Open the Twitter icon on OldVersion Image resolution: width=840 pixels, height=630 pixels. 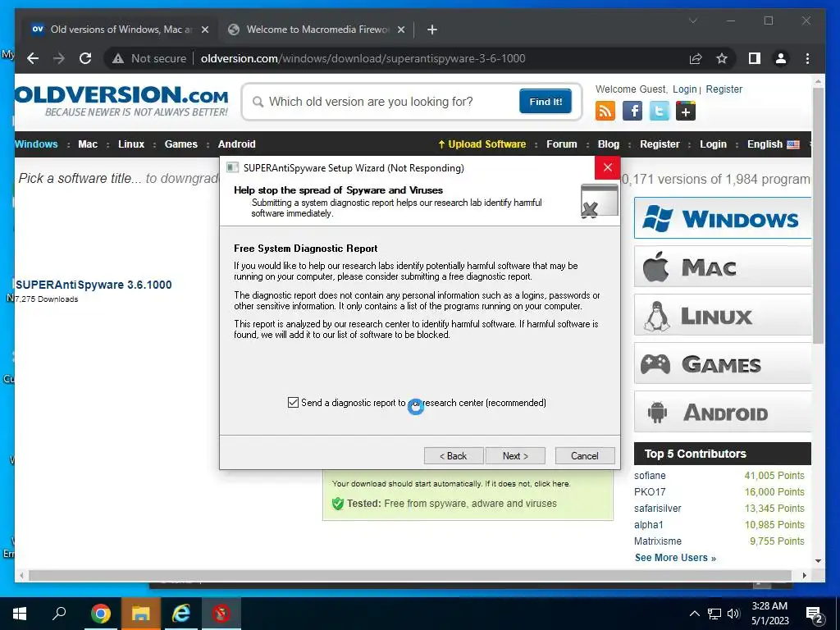[659, 111]
